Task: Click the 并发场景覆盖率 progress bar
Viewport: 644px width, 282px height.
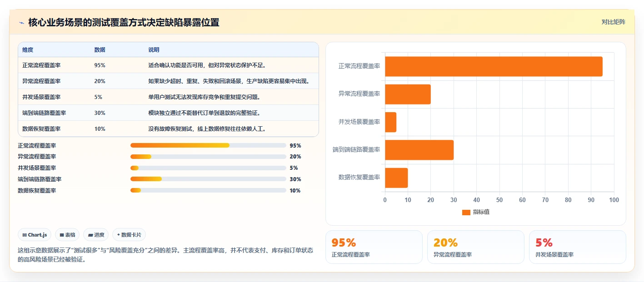Action: (x=208, y=168)
